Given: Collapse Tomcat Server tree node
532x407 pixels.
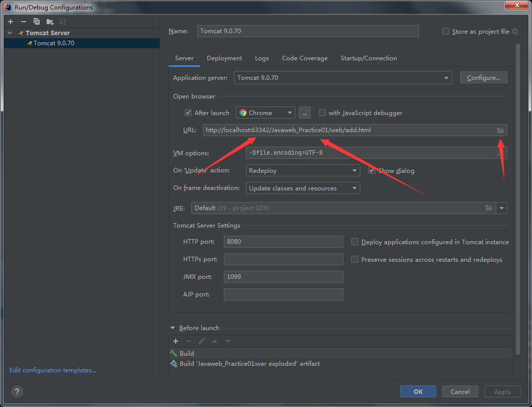Looking at the screenshot, I should (10, 33).
